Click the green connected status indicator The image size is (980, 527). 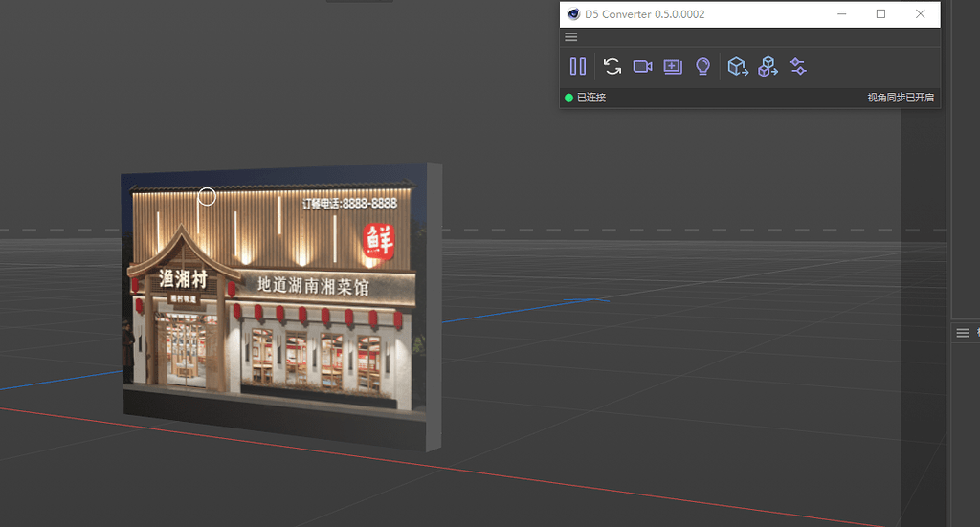568,98
